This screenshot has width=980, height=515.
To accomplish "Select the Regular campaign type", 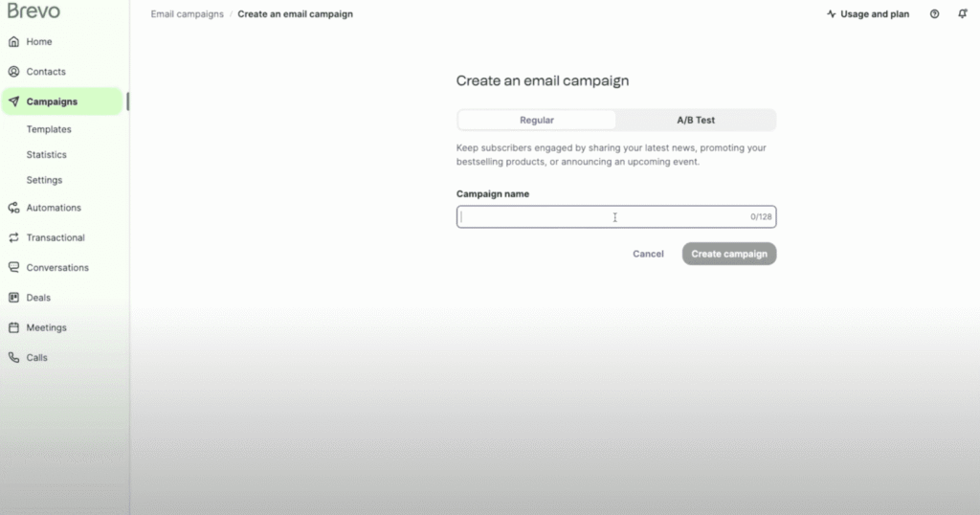I will [x=537, y=121].
